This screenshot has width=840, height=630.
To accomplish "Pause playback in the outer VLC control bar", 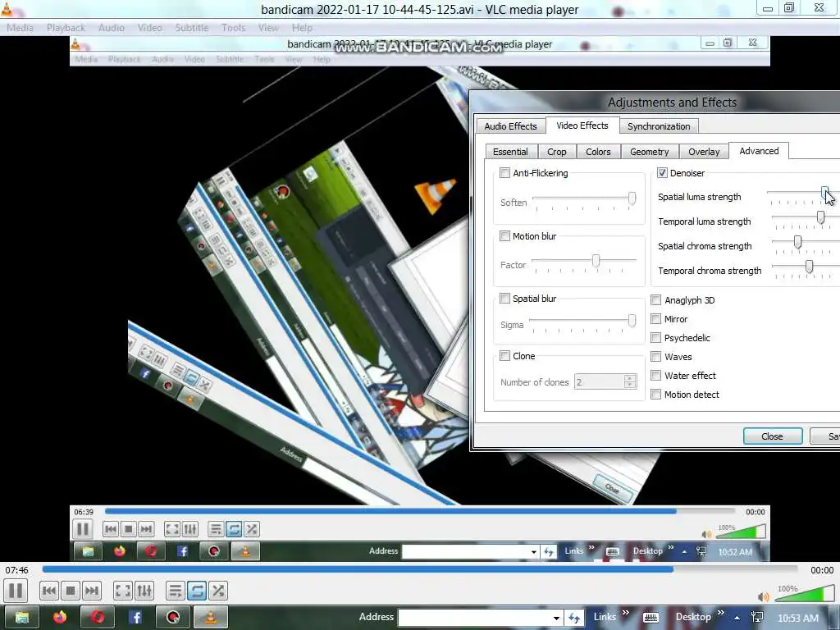I will tap(16, 591).
